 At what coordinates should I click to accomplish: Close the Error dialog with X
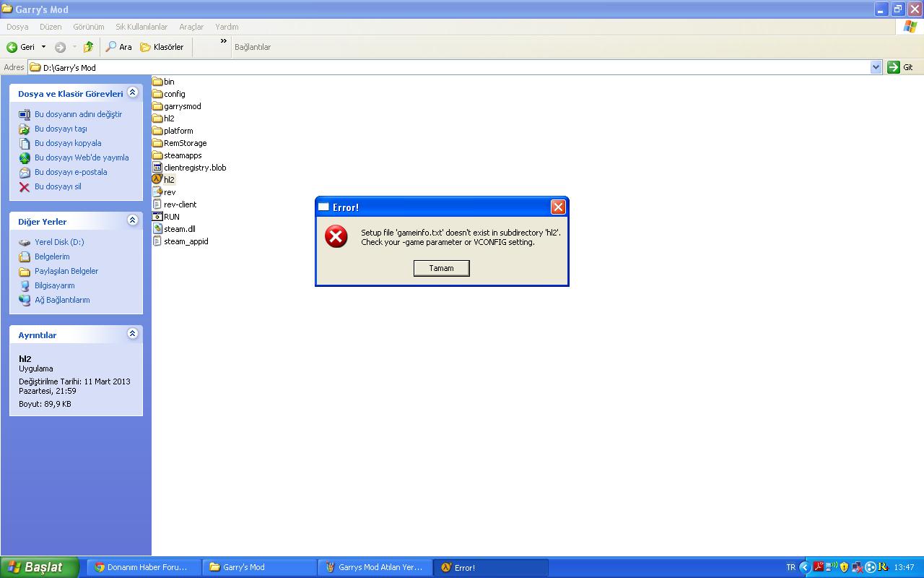coord(558,207)
